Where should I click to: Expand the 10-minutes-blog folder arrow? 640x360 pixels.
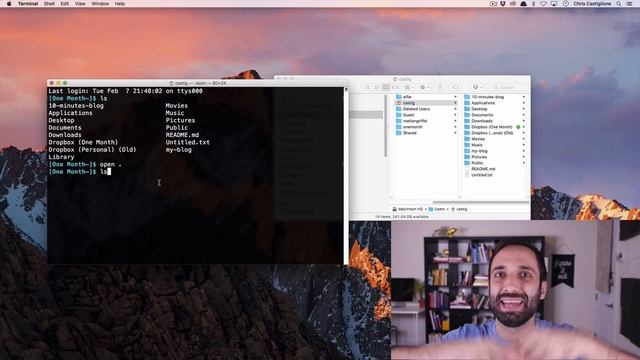pos(524,97)
